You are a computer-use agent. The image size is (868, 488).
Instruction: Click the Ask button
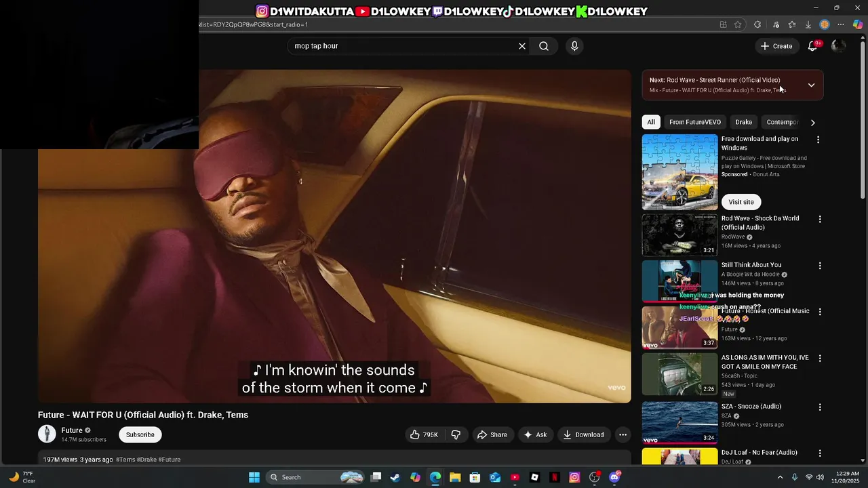(x=534, y=434)
